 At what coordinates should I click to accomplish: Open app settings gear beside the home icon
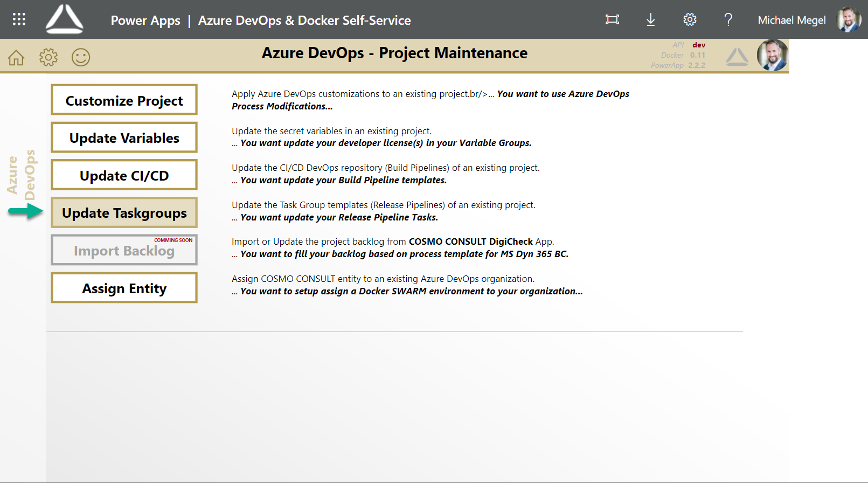pyautogui.click(x=48, y=57)
